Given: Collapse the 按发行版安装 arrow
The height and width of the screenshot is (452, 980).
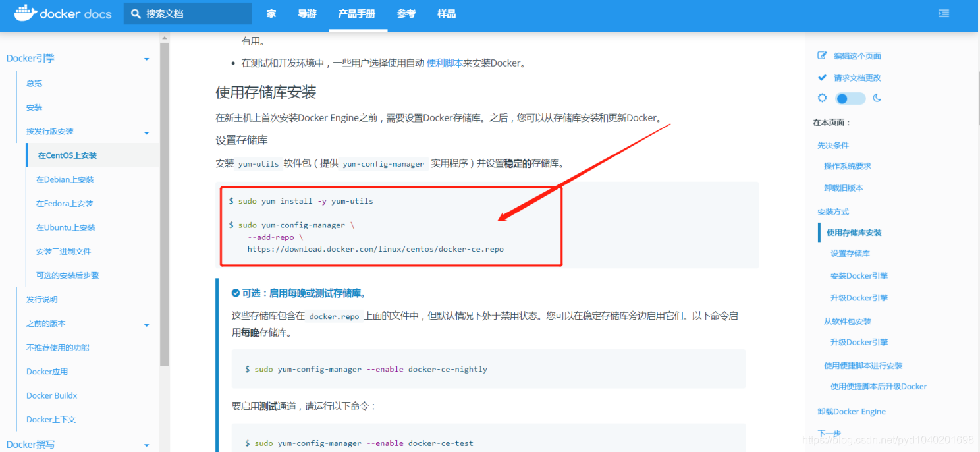Looking at the screenshot, I should (146, 132).
